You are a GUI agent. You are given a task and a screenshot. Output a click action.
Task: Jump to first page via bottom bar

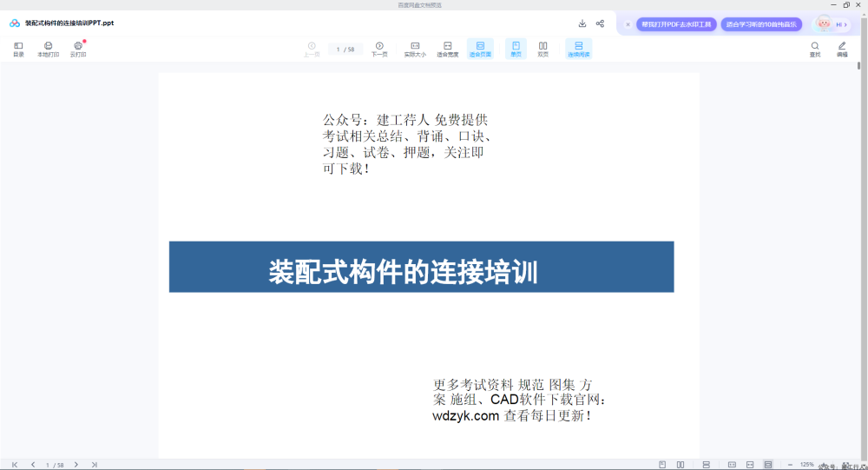coord(15,465)
